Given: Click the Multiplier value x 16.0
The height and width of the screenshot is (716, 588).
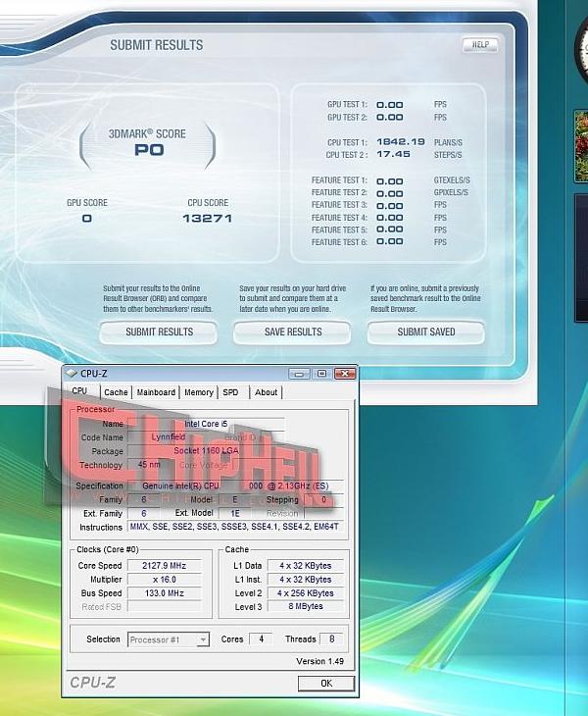Looking at the screenshot, I should tap(165, 580).
